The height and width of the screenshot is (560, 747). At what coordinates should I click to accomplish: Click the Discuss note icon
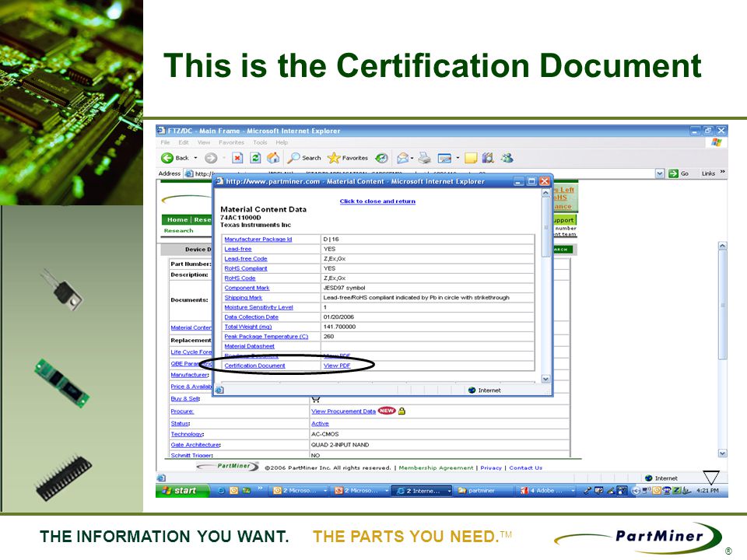point(471,158)
